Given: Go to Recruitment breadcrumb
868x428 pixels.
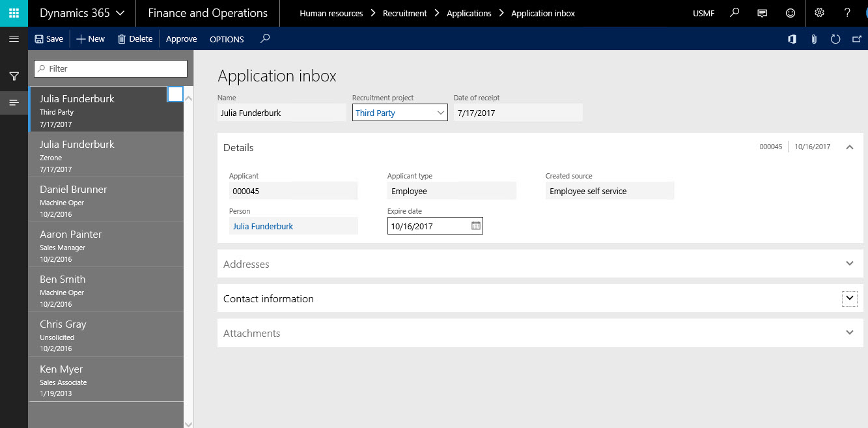Looking at the screenshot, I should click(x=405, y=13).
